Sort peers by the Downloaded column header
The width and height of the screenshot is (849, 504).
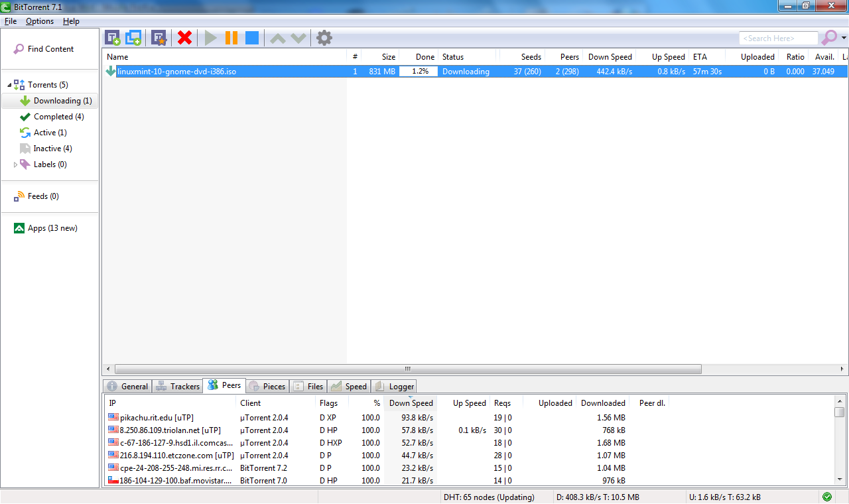click(x=603, y=403)
